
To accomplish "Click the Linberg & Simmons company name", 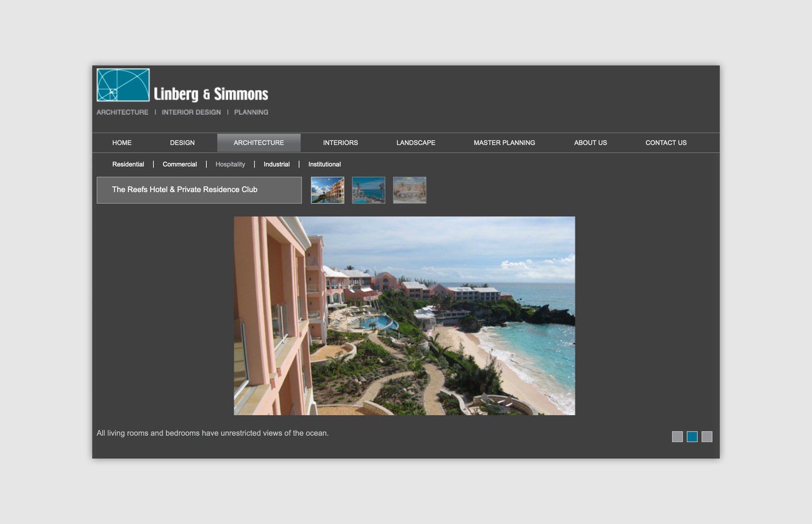I will click(x=211, y=94).
